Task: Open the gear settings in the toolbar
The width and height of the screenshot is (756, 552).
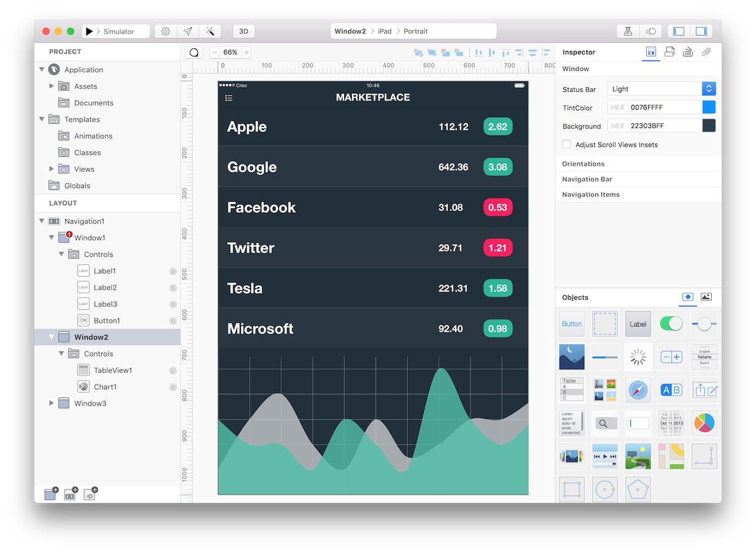Action: (x=166, y=31)
